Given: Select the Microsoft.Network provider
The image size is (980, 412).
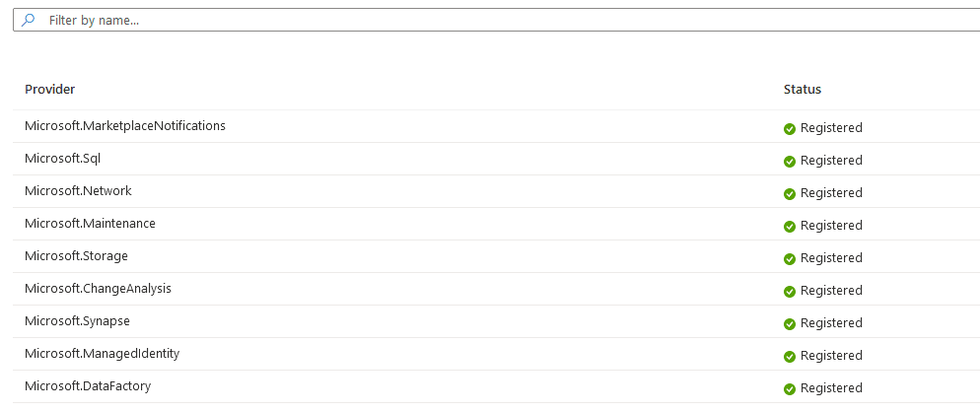Looking at the screenshot, I should pyautogui.click(x=78, y=191).
